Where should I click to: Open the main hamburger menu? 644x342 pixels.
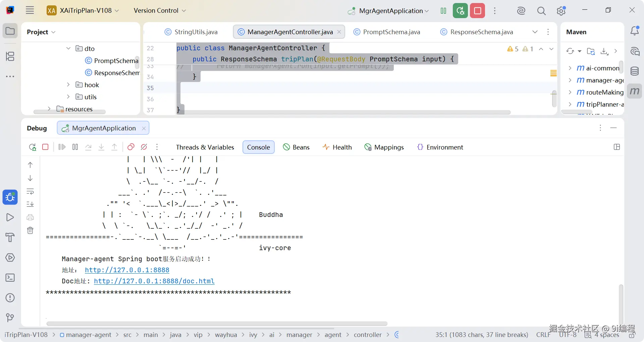pos(30,10)
